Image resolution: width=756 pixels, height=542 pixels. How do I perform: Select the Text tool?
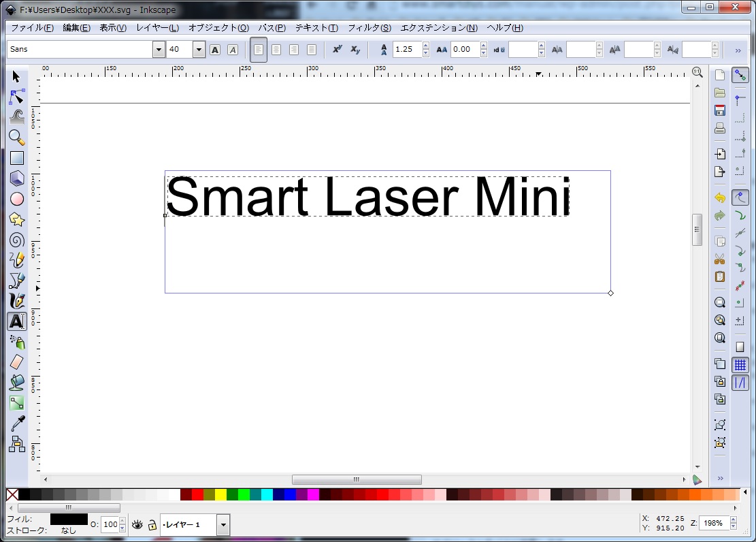[x=16, y=321]
